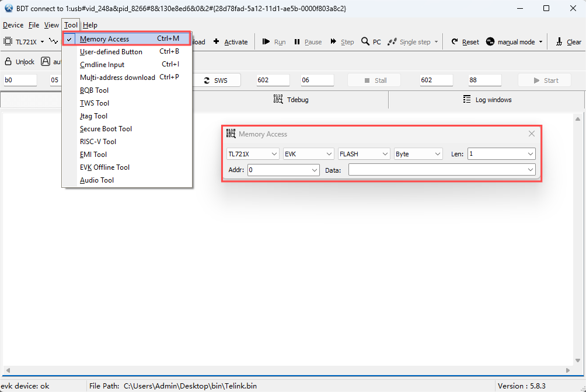Click the Start triangle icon
Image resolution: width=586 pixels, height=392 pixels.
pos(536,80)
